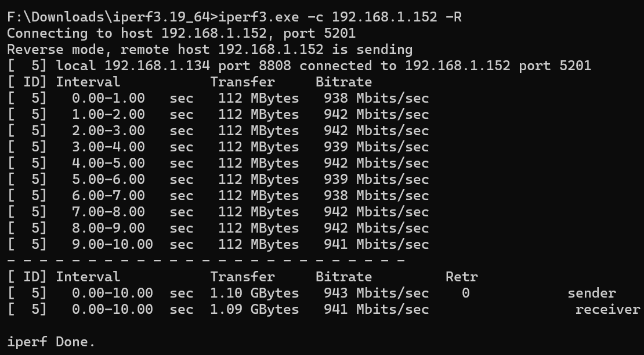The width and height of the screenshot is (644, 355).
Task: Click the 1.10 GBytes sender transfer
Action: pos(254,293)
